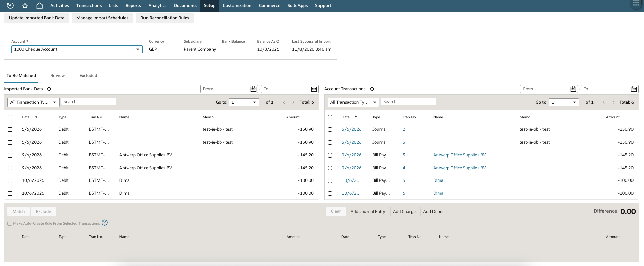644x266 pixels.
Task: Click Add Journal Entry button
Action: pos(368,212)
